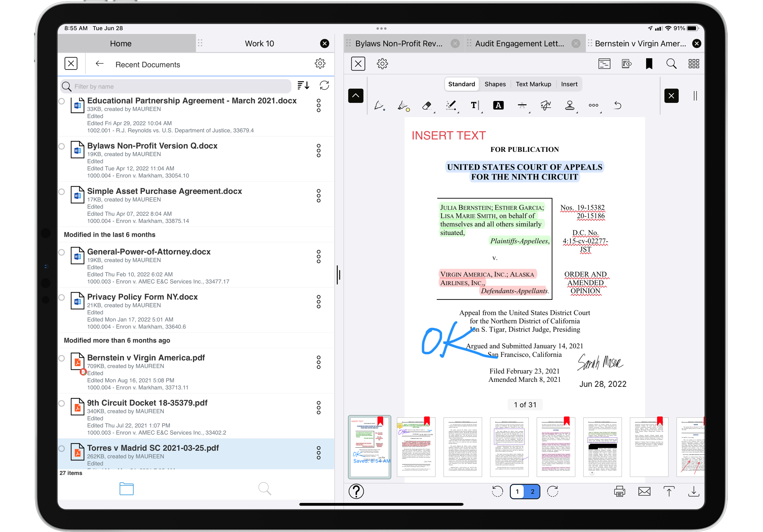The image size is (763, 532).
Task: Collapse the annotation toolbar with chevron
Action: click(x=356, y=96)
